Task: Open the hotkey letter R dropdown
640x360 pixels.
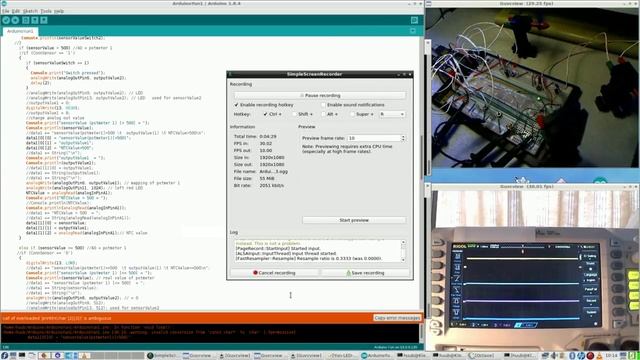Action: 392,114
